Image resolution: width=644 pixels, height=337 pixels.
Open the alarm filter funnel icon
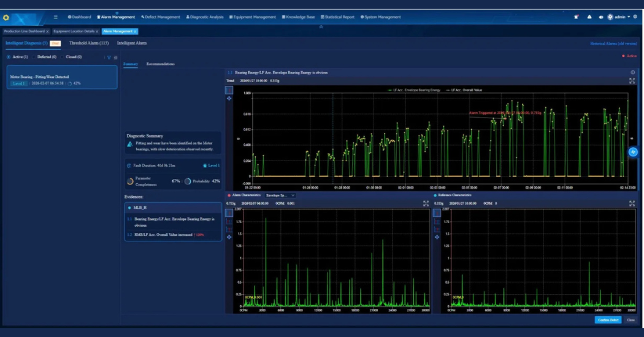click(109, 57)
